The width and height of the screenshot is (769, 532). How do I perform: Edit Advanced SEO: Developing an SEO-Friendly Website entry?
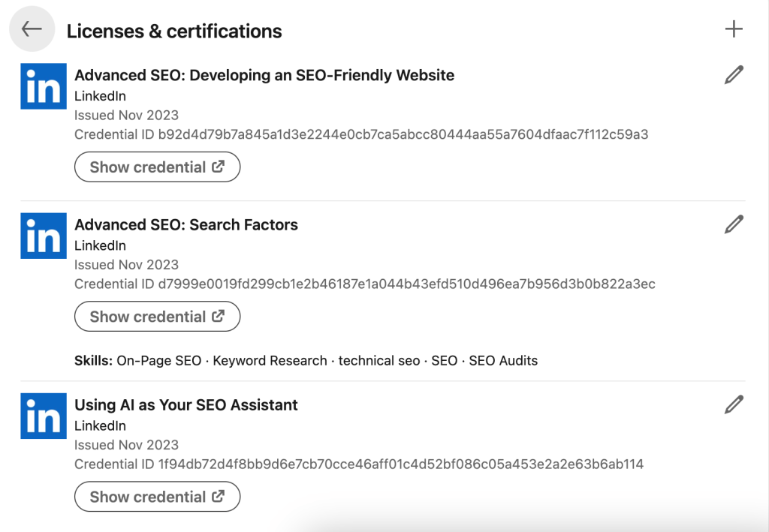(x=734, y=75)
